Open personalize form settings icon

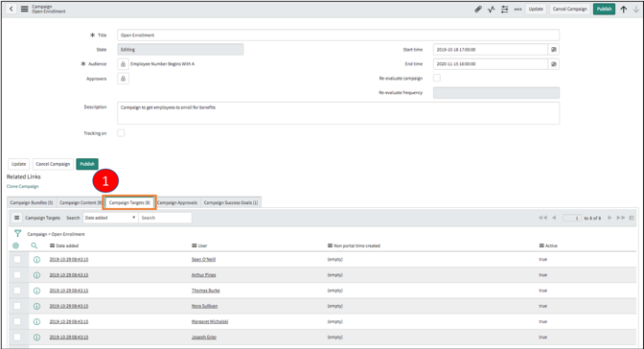point(505,9)
